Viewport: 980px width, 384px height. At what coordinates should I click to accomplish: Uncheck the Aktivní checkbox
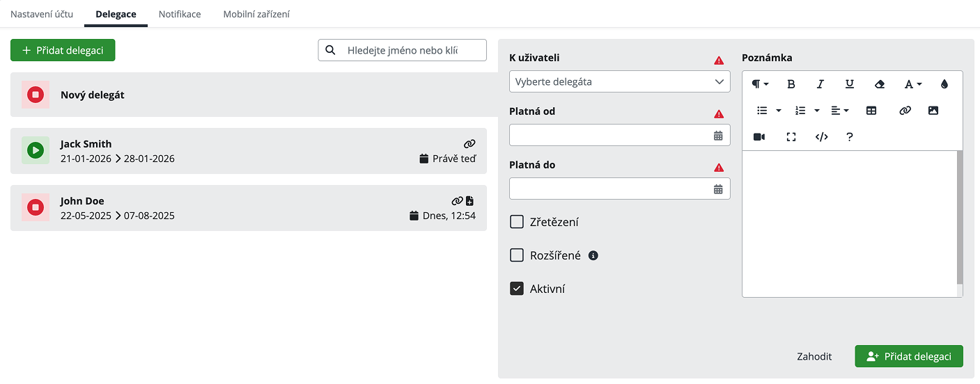tap(517, 289)
